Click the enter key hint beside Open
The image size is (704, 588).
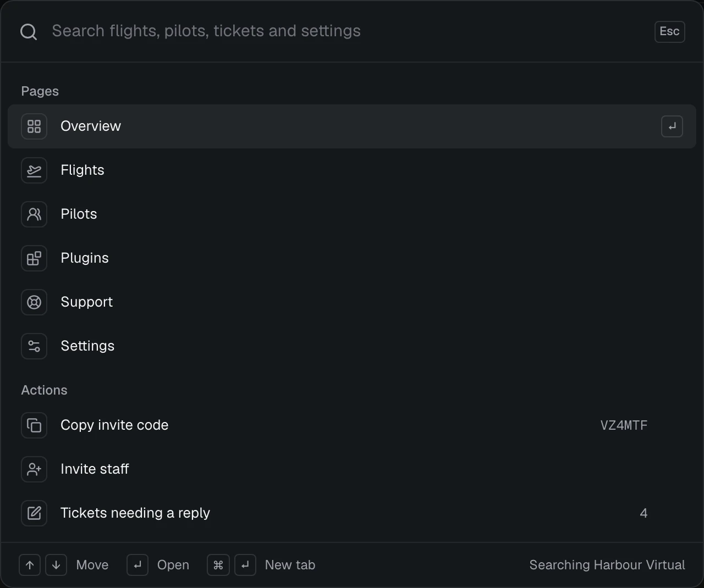coord(137,565)
